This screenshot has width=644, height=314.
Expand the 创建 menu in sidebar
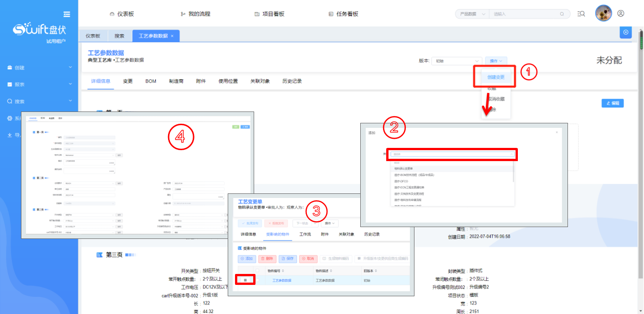point(39,68)
